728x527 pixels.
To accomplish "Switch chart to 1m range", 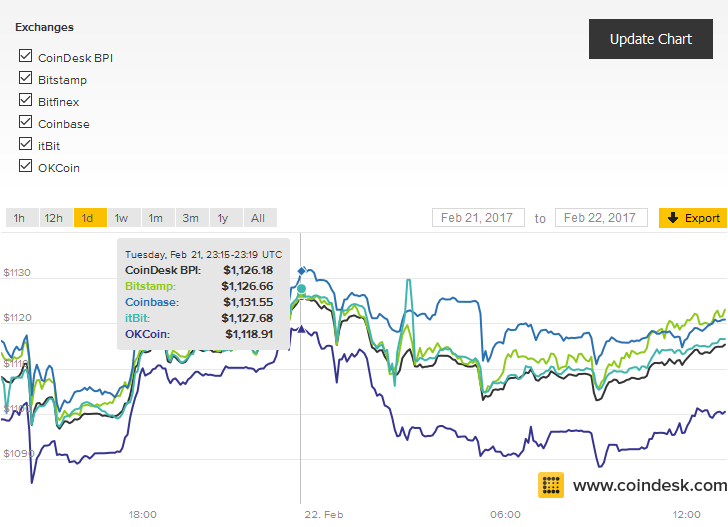I will (158, 218).
